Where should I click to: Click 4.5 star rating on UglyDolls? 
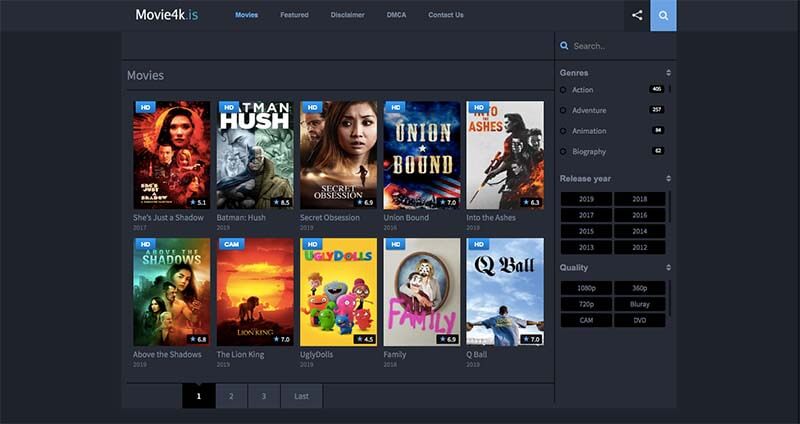point(364,339)
